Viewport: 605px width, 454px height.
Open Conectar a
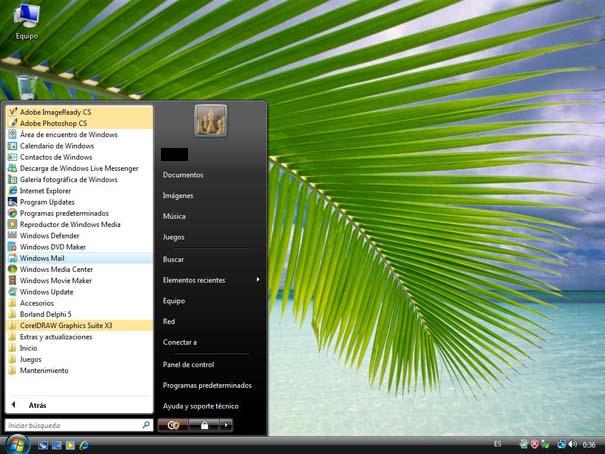coord(180,342)
